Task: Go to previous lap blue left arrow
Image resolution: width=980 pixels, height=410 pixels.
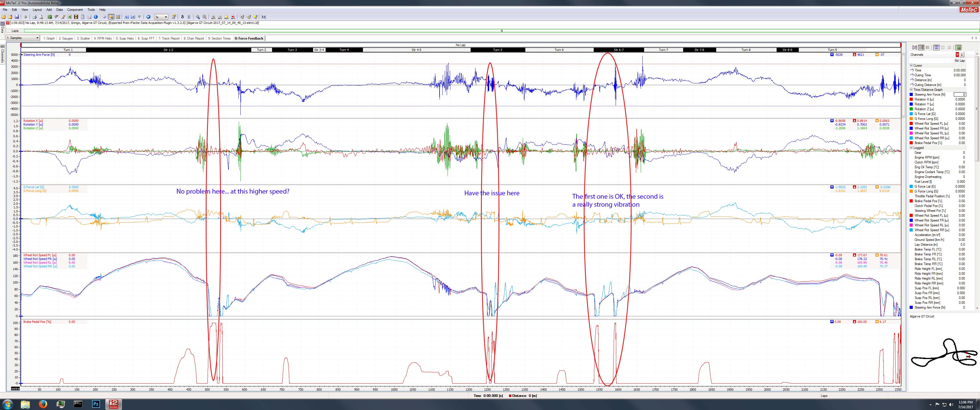Action: click(x=126, y=17)
